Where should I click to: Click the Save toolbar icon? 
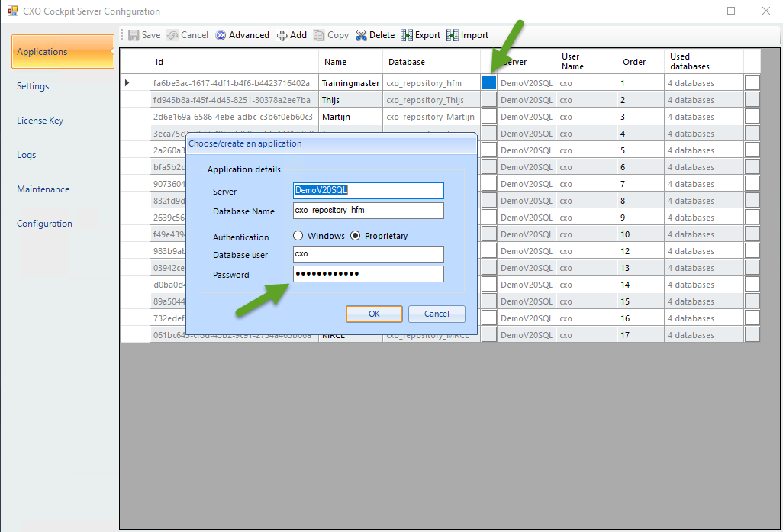click(134, 35)
